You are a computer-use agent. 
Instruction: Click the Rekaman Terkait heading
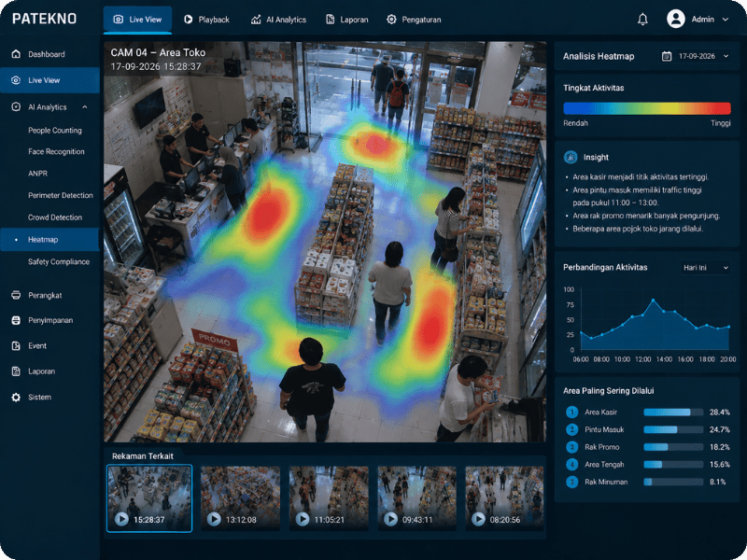143,456
